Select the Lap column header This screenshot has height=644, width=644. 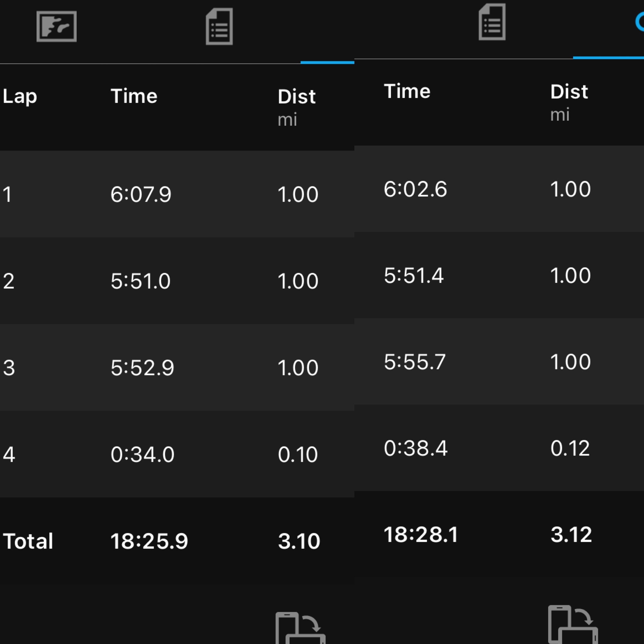[x=20, y=97]
